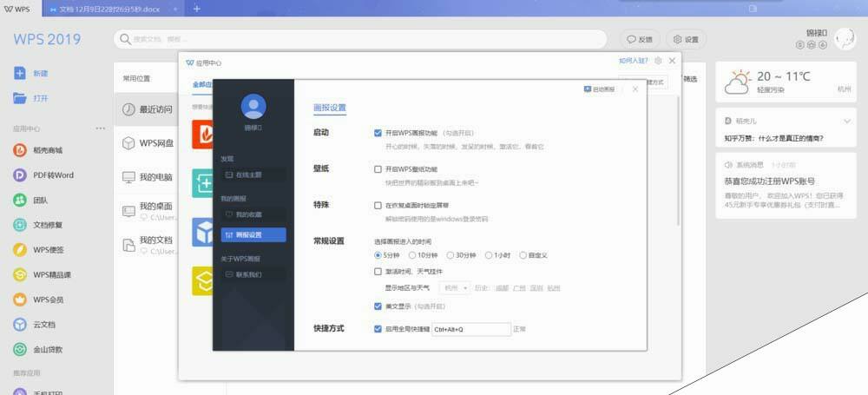Click the 杭州 city label on weather card

[x=845, y=89]
